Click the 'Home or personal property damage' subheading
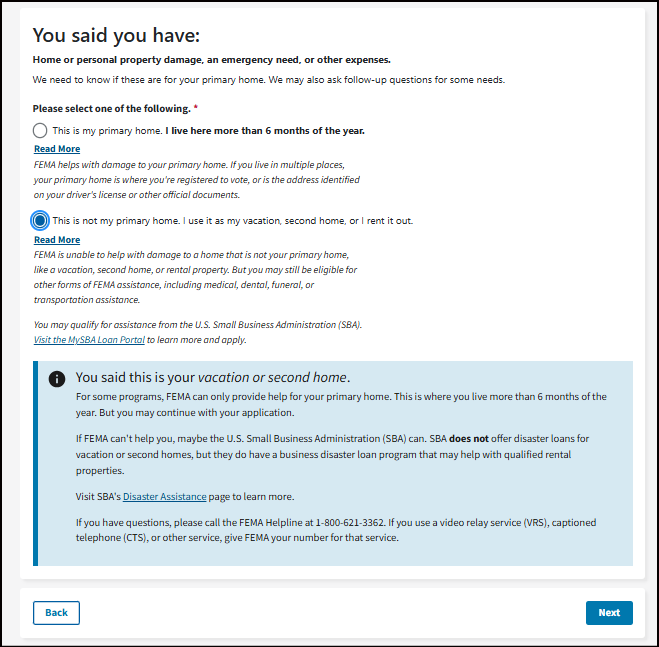 pyautogui.click(x=211, y=60)
